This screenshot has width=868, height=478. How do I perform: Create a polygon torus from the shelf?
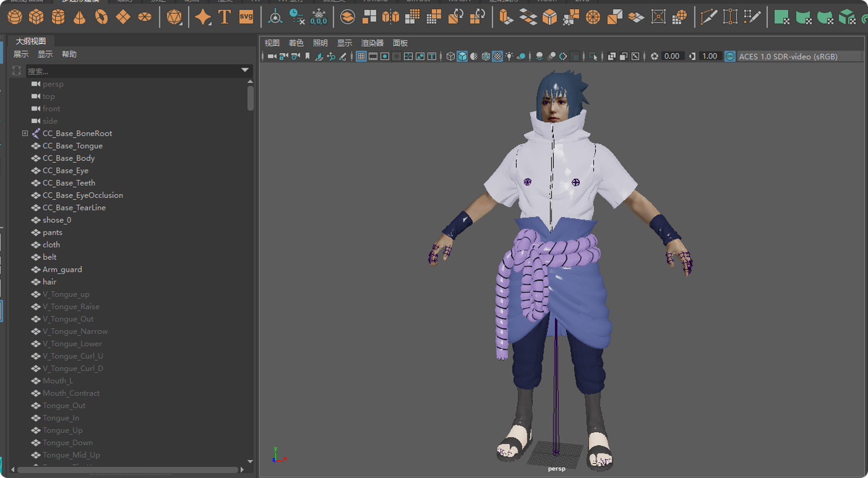coord(101,17)
